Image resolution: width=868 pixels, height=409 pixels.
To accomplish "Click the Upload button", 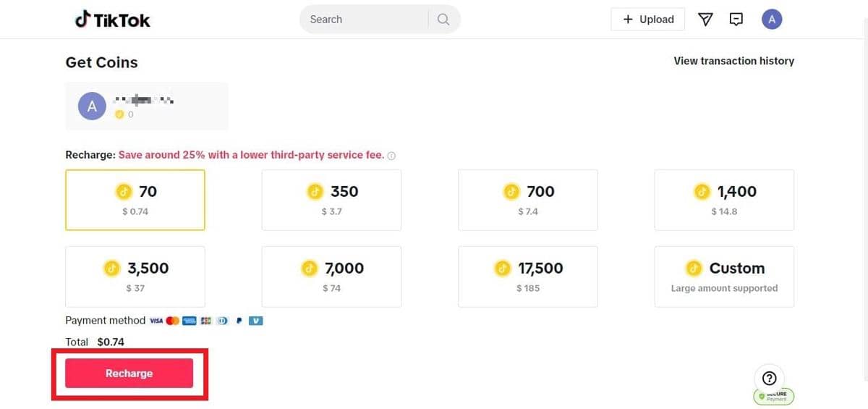I will point(648,20).
